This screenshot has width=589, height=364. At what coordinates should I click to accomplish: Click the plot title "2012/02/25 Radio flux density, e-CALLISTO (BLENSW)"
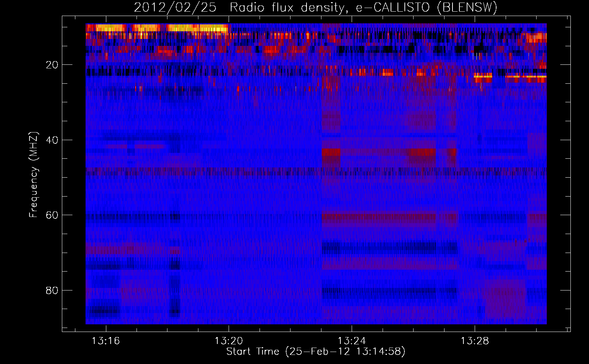click(x=316, y=7)
